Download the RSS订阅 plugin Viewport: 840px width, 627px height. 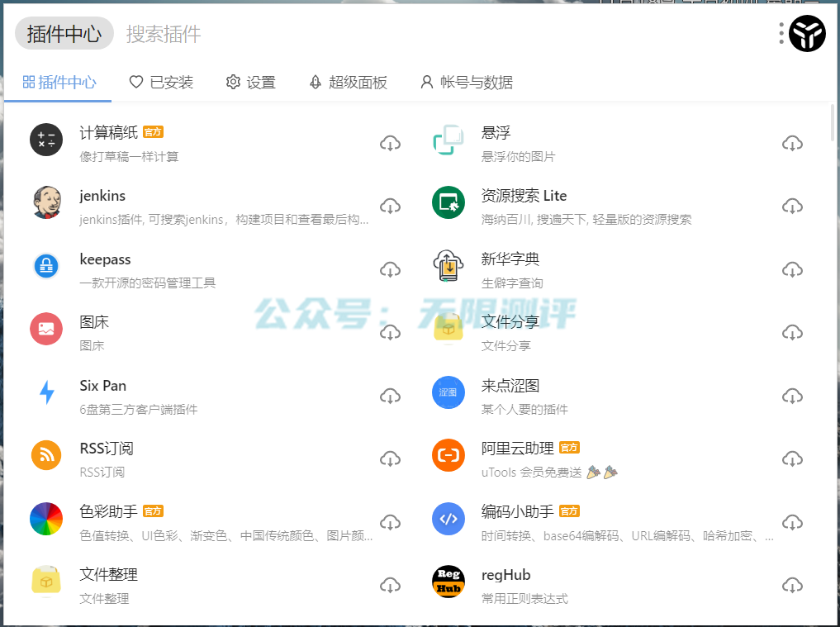click(390, 459)
